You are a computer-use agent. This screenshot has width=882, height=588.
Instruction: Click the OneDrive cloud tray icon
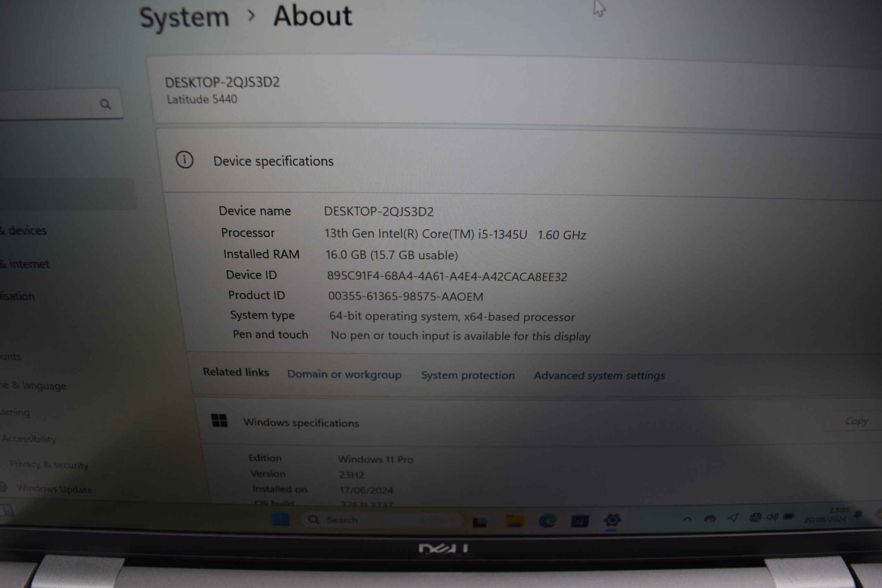coord(710,519)
